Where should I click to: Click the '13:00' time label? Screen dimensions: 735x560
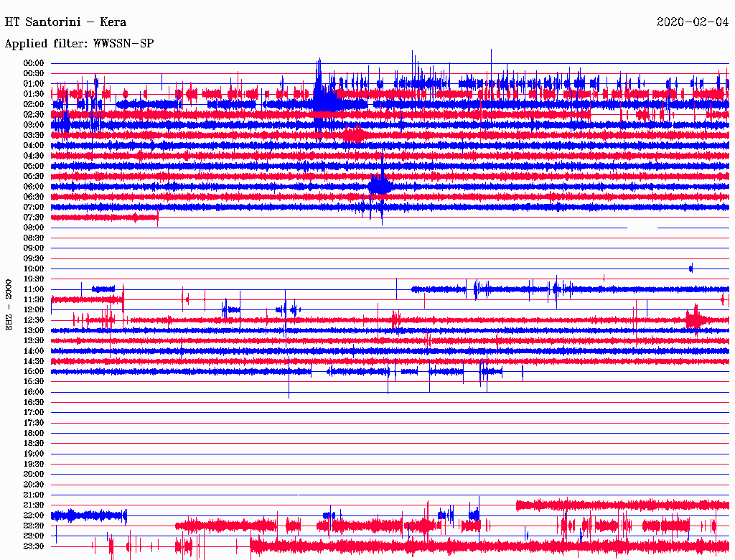coord(34,331)
